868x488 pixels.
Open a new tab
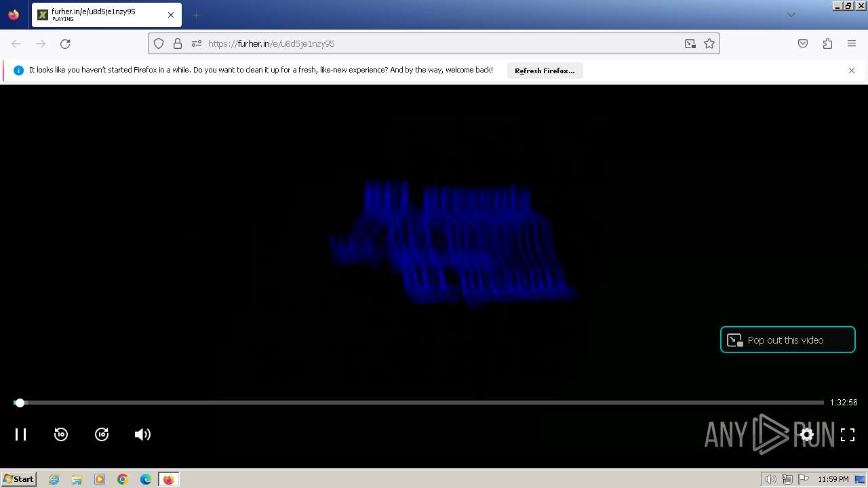pos(196,15)
